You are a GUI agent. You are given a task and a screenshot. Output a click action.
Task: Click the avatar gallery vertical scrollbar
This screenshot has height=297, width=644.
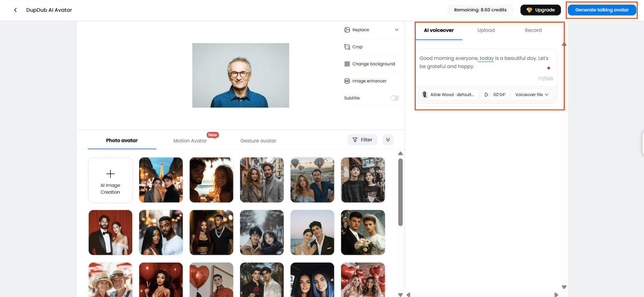point(400,192)
